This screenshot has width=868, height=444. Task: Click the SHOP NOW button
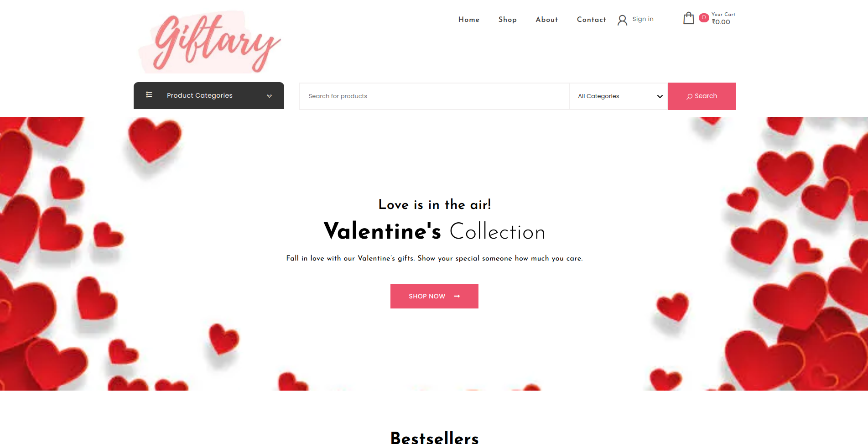[434, 296]
